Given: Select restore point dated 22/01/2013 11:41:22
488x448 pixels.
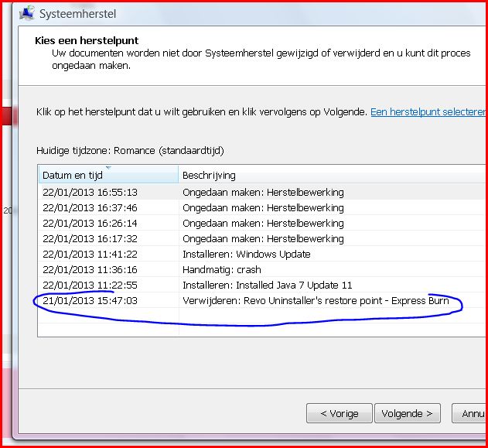Looking at the screenshot, I should pyautogui.click(x=263, y=254).
